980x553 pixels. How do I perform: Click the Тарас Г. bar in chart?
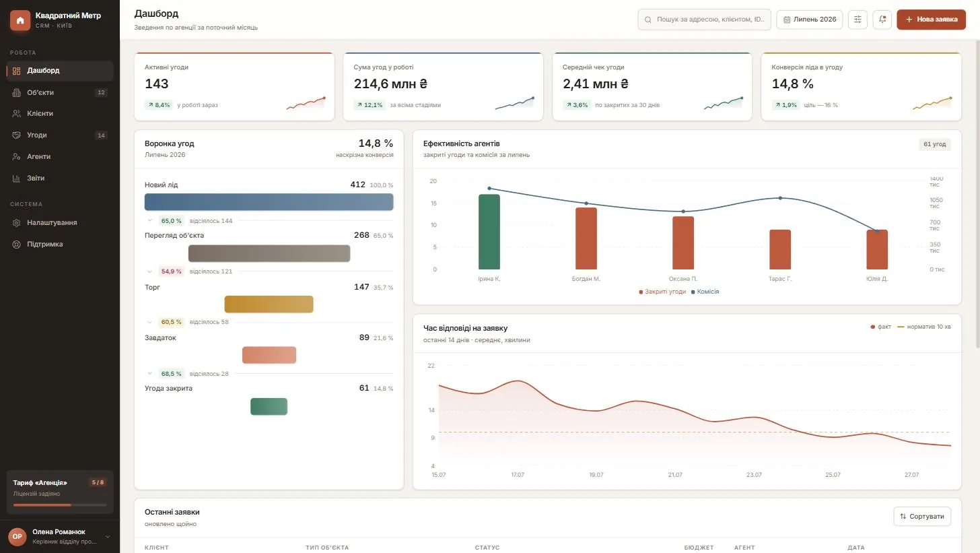pyautogui.click(x=780, y=250)
